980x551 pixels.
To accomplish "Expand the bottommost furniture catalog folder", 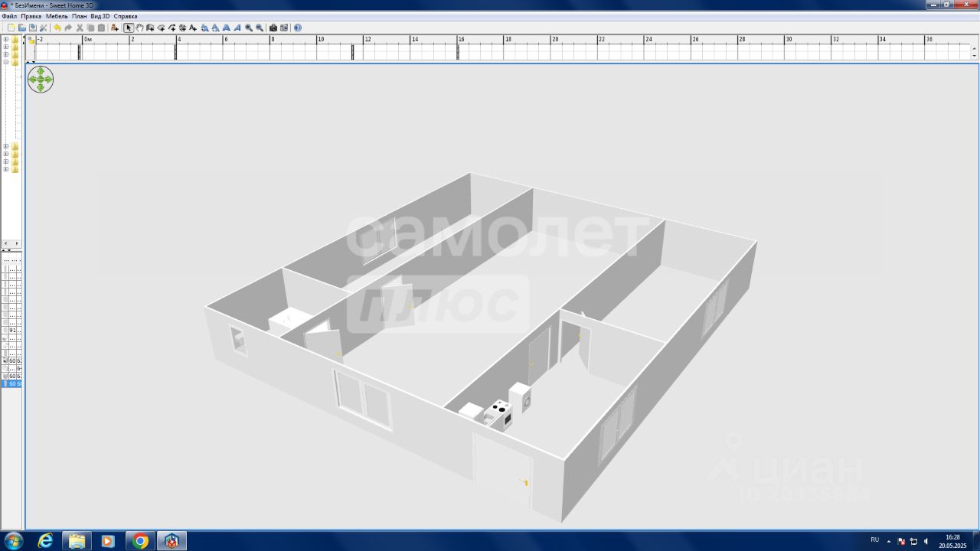I will coord(6,169).
